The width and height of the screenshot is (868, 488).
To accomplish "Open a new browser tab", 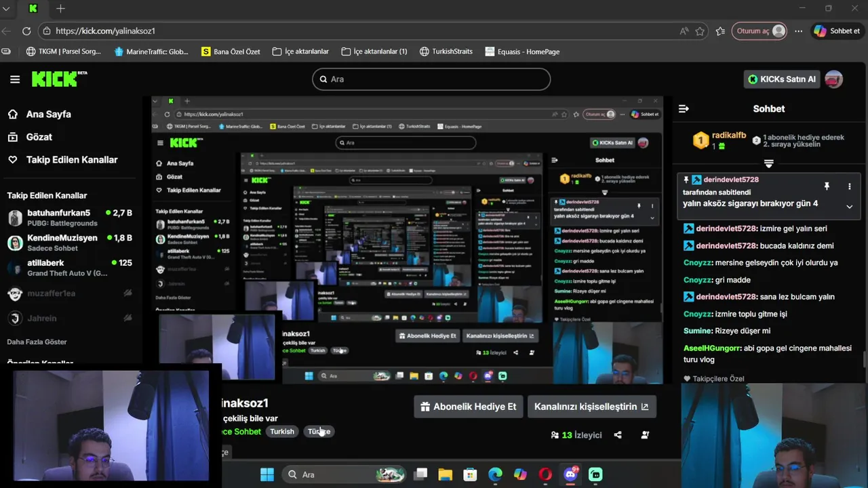I will pyautogui.click(x=60, y=9).
